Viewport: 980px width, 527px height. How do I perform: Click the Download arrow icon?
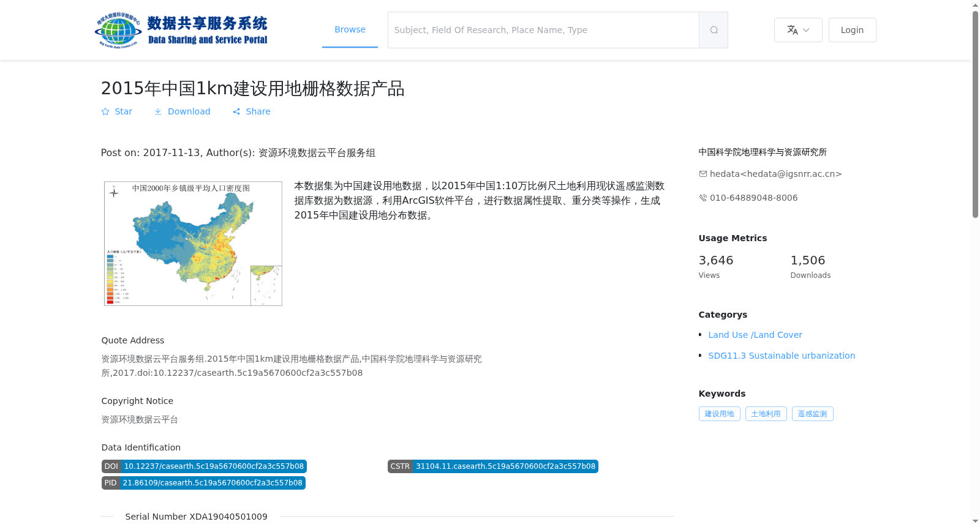click(158, 111)
